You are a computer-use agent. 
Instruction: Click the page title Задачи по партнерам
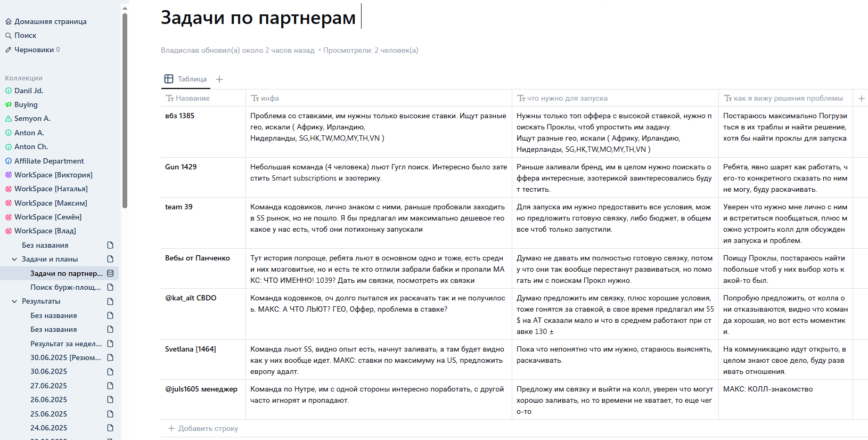pyautogui.click(x=258, y=18)
